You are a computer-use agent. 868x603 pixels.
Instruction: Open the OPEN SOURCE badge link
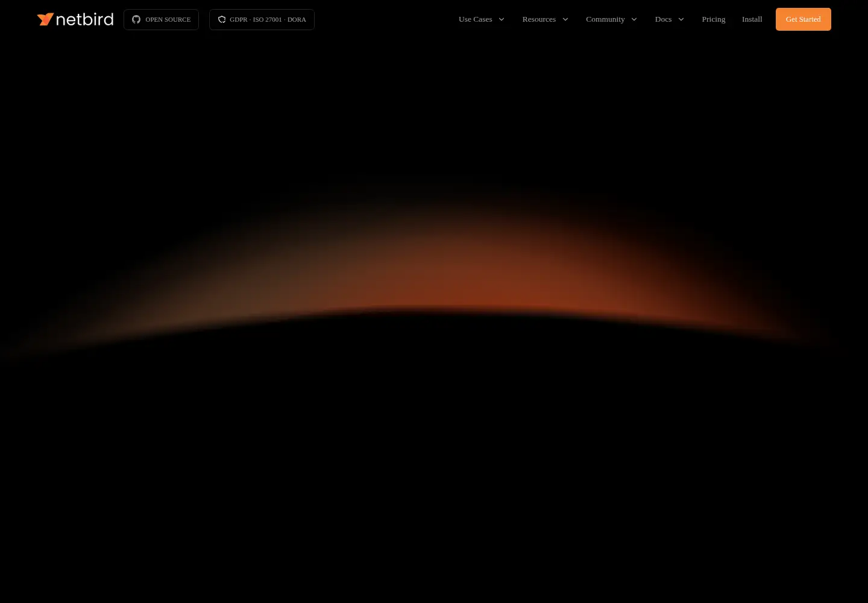(x=161, y=19)
